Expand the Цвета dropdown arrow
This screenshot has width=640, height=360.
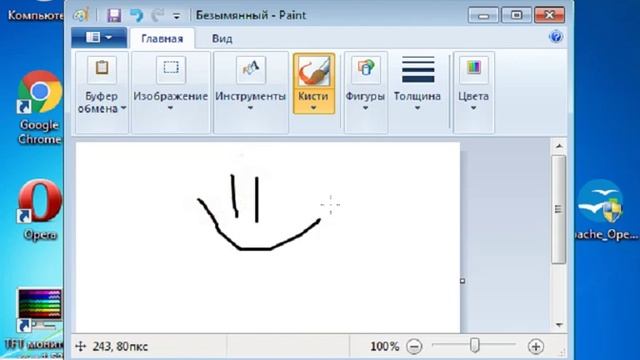tap(473, 108)
